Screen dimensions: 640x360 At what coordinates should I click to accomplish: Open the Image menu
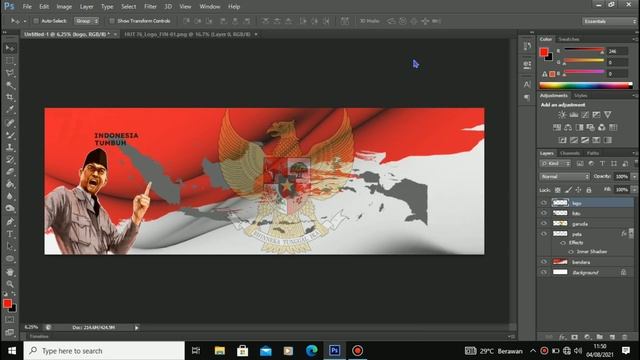(x=64, y=7)
